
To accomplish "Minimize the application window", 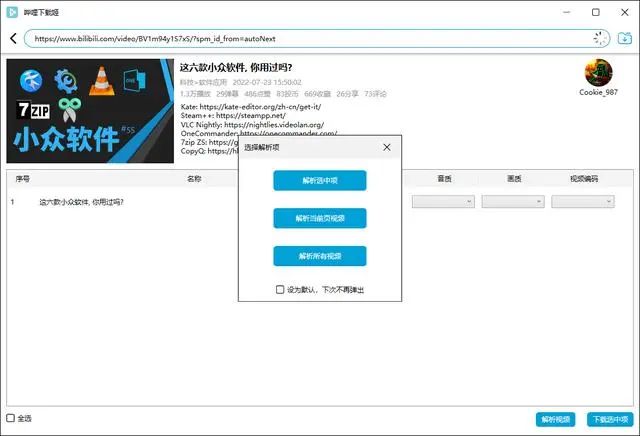I will coord(567,12).
